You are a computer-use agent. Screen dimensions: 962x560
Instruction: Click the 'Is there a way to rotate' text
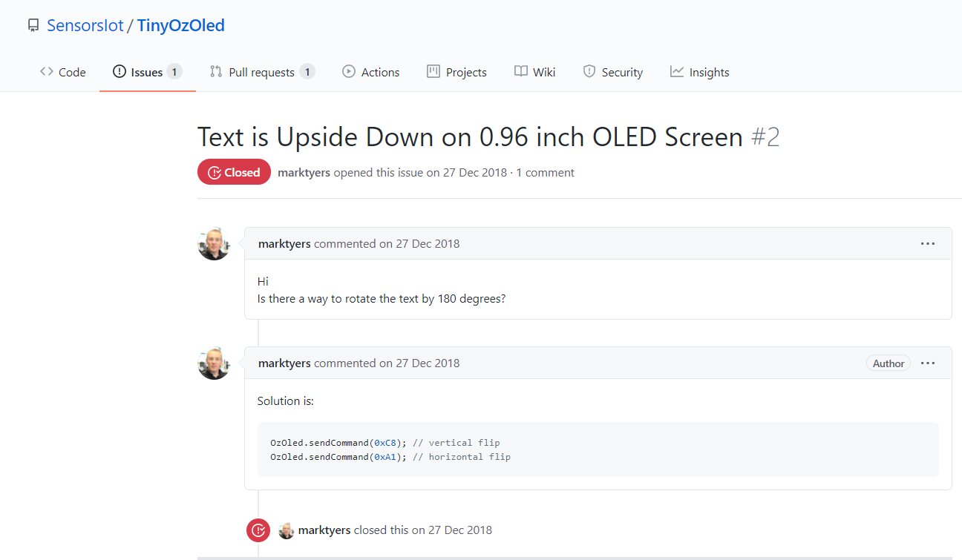coord(382,299)
